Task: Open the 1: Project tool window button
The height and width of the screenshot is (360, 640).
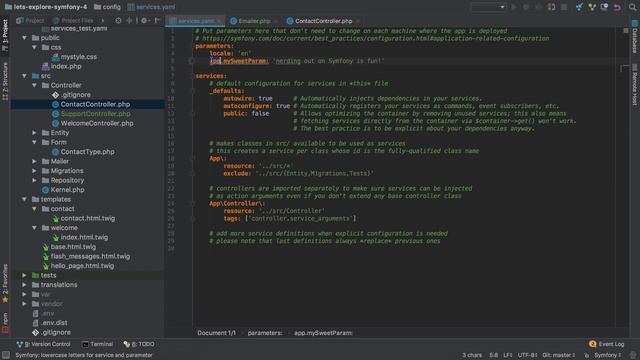Action: tap(5, 35)
